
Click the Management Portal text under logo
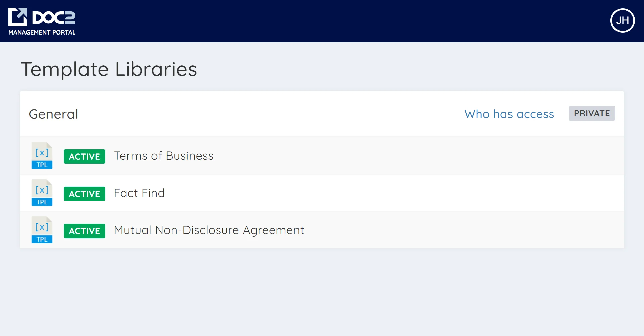point(42,32)
